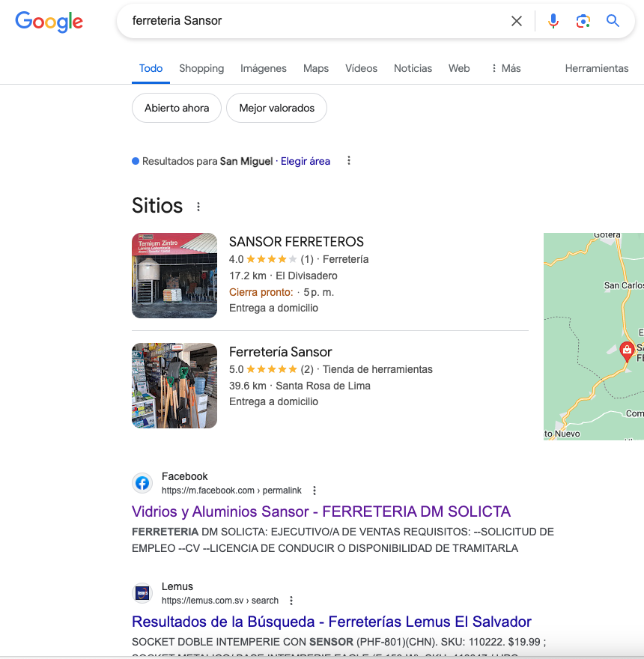Click into the search field containing ferreteria Sansor

click(315, 21)
